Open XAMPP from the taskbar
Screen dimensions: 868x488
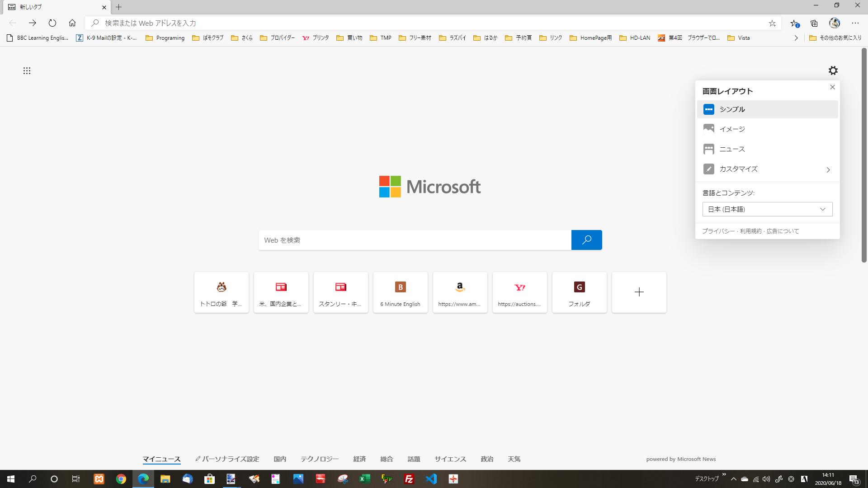pyautogui.click(x=99, y=479)
